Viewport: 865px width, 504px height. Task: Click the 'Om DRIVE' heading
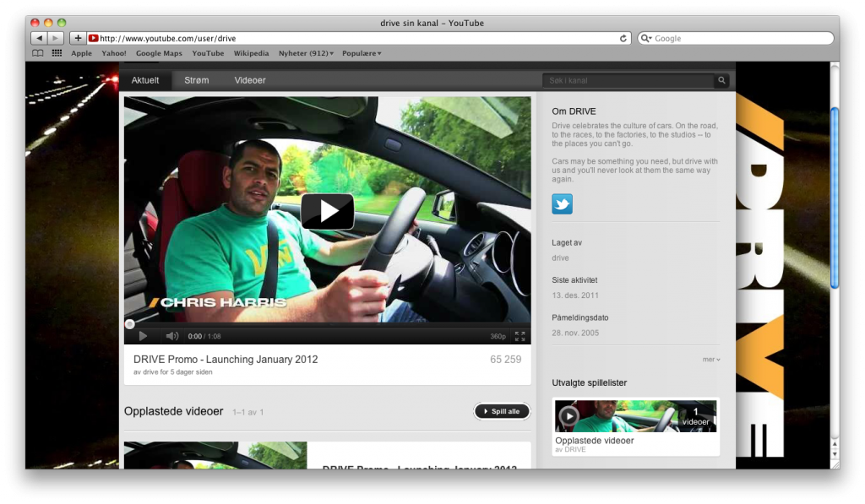(574, 111)
